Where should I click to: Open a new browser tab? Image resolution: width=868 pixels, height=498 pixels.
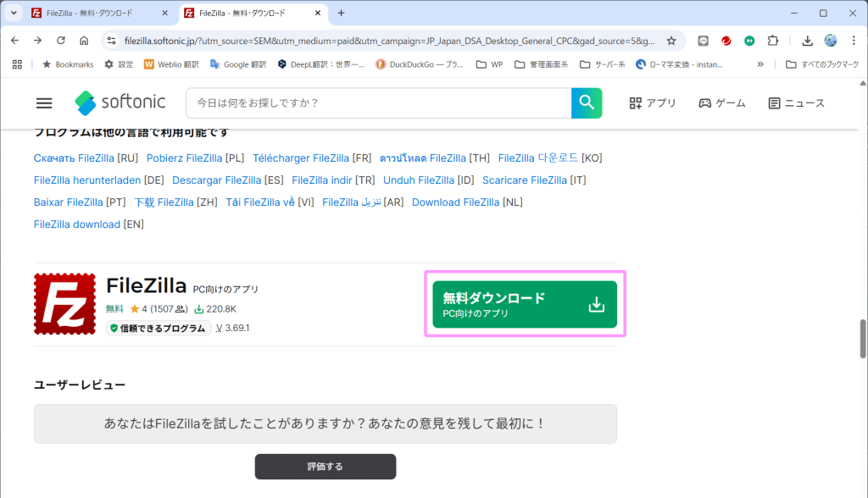(341, 13)
